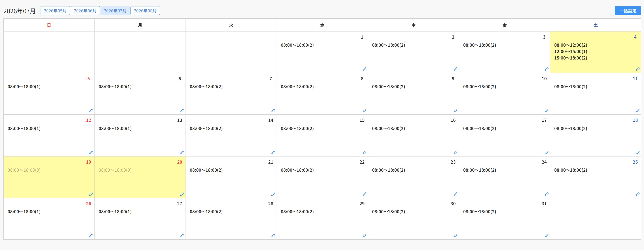Select the 2026年08月 month tab
Viewport: 644px width, 250px height.
click(145, 11)
